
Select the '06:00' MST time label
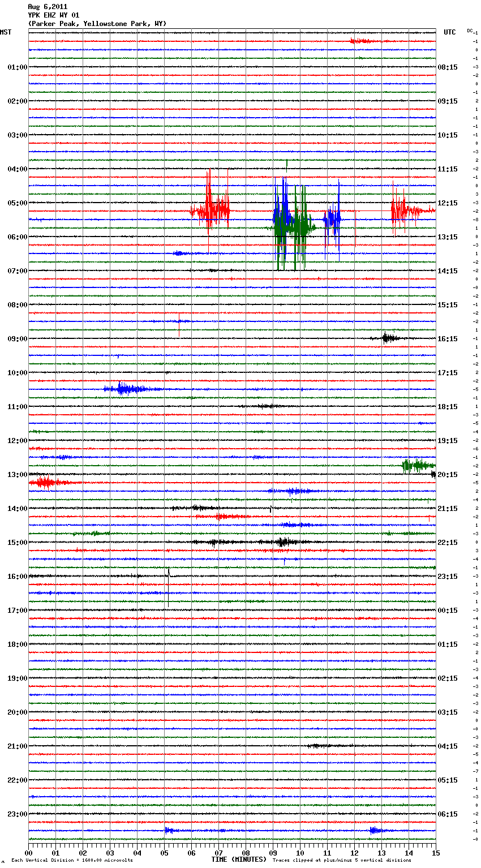pos(18,237)
